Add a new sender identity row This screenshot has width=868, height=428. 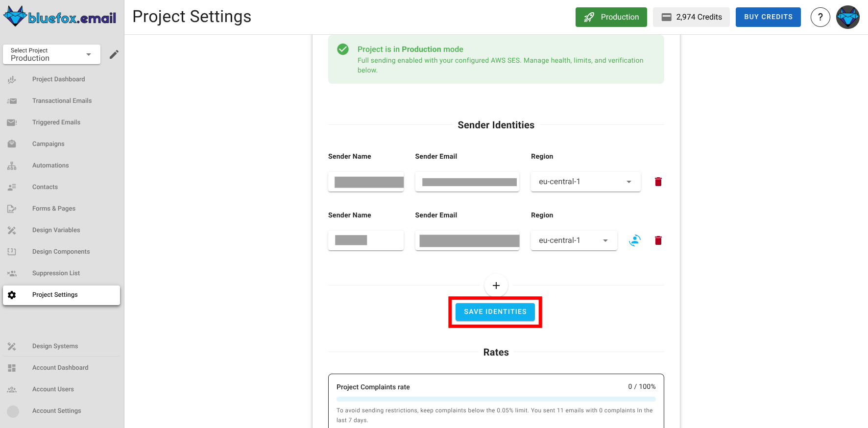(496, 285)
